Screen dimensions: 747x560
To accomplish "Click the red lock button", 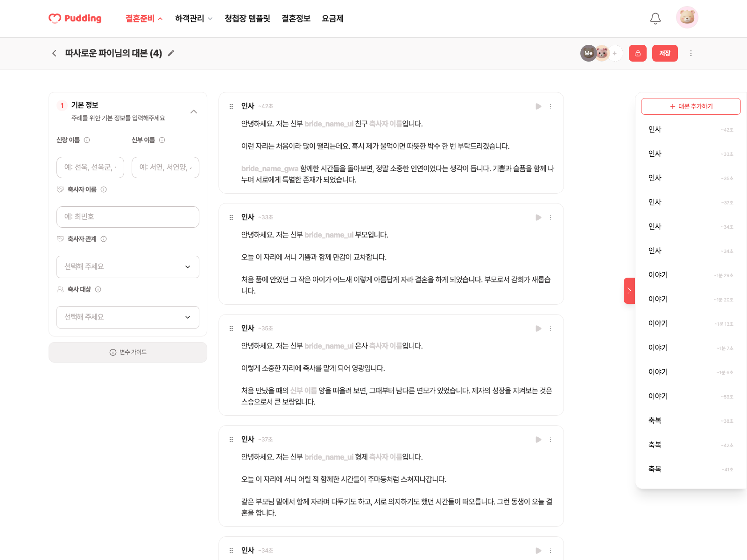I will 637,53.
